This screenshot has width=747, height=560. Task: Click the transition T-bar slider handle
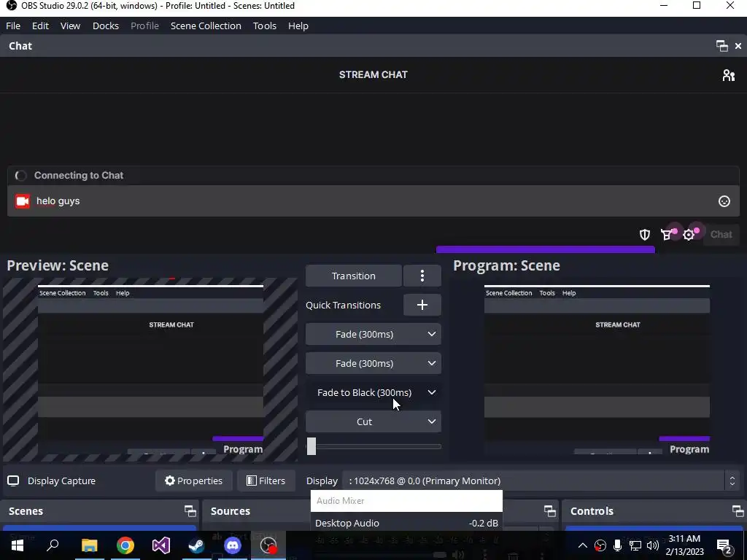[311, 446]
